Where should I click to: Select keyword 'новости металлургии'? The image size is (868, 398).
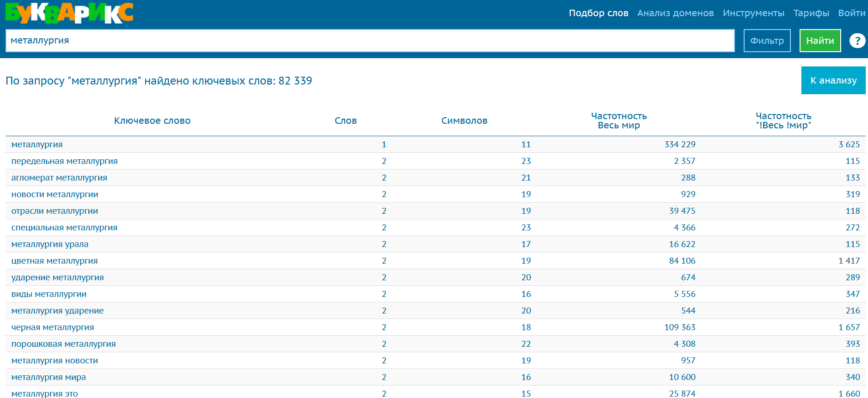pos(55,194)
